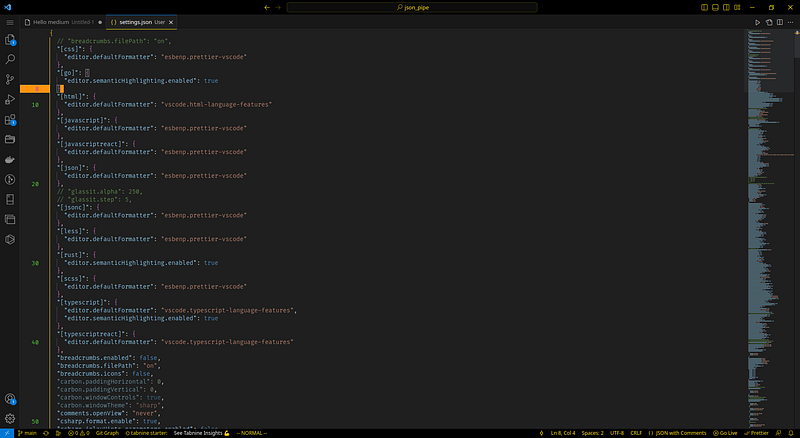Click the highlighted line 8 gutter
The width and height of the screenshot is (800, 438).
pos(35,89)
